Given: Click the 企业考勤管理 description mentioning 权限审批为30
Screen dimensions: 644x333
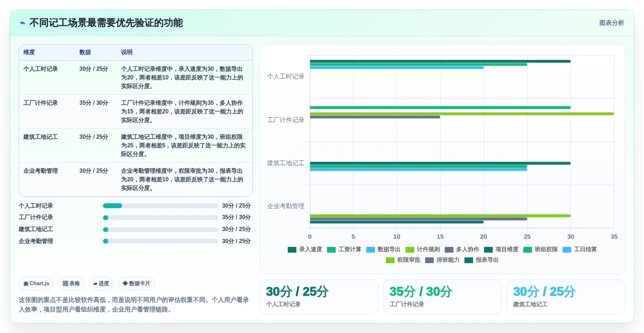Looking at the screenshot, I should click(182, 179).
